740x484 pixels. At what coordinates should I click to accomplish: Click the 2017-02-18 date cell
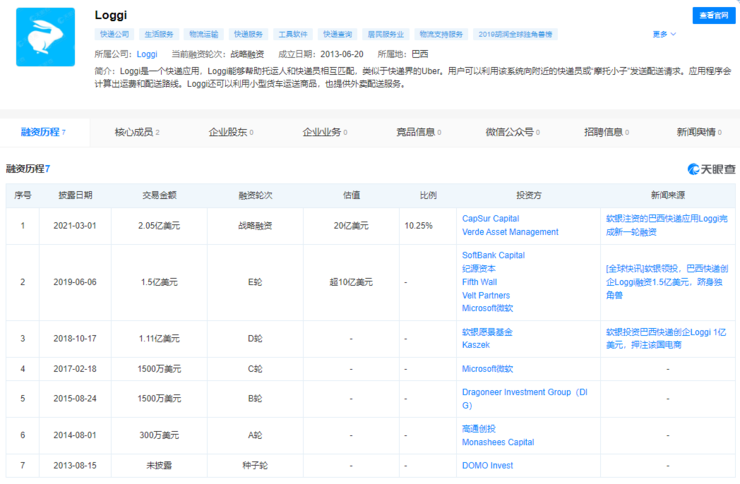click(x=75, y=369)
